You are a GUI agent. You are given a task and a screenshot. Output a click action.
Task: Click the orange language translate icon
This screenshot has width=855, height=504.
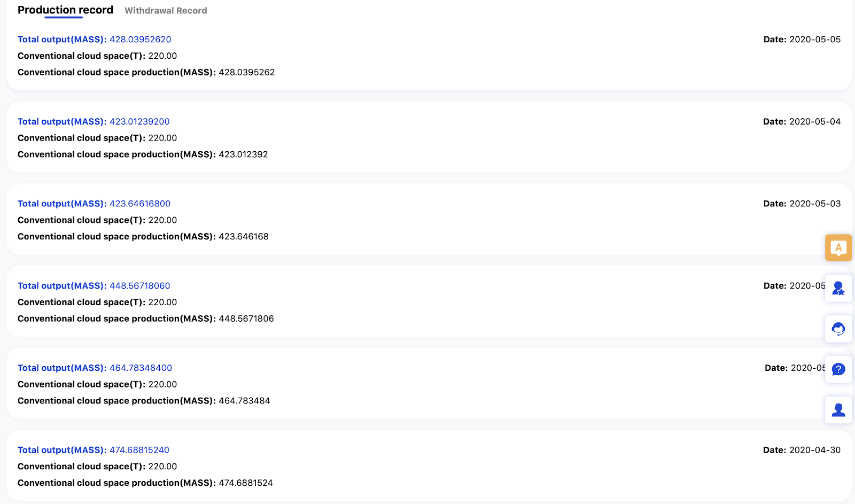tap(838, 247)
